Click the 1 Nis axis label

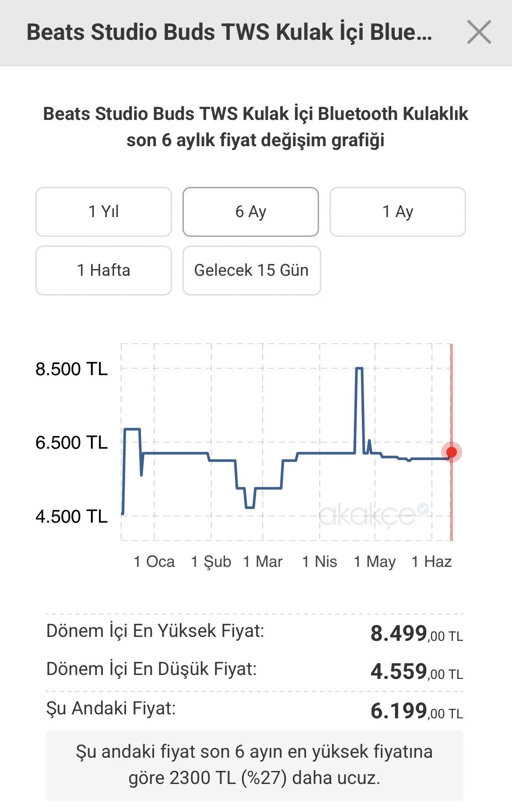point(319,562)
